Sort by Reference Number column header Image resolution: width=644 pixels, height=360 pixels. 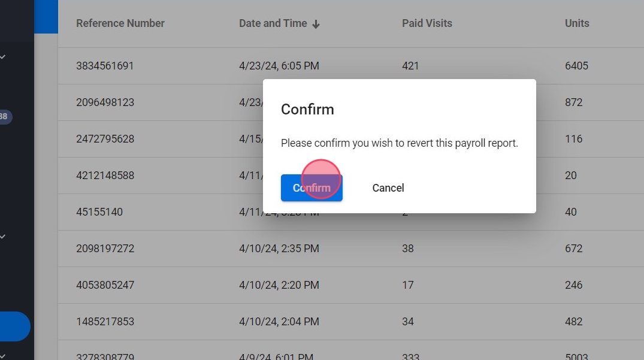[x=120, y=23]
